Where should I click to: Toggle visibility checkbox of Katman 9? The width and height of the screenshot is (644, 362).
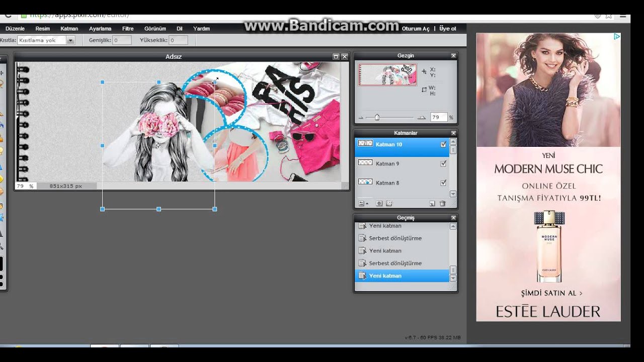(x=443, y=163)
